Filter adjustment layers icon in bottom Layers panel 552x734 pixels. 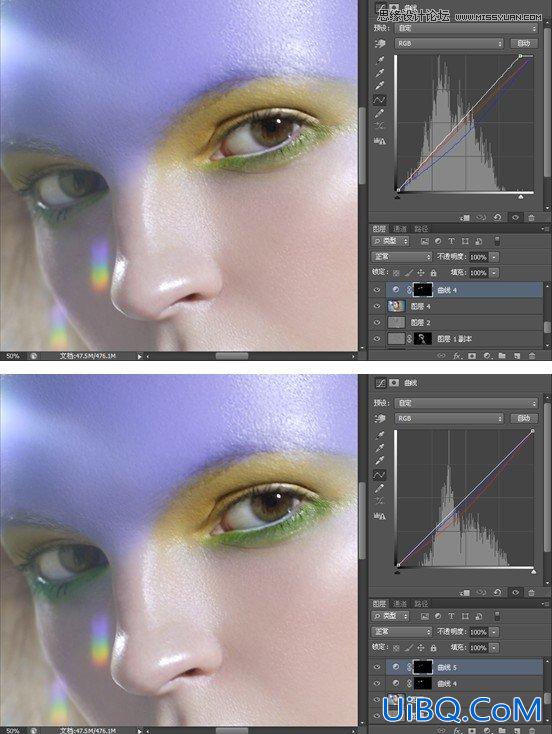click(438, 617)
